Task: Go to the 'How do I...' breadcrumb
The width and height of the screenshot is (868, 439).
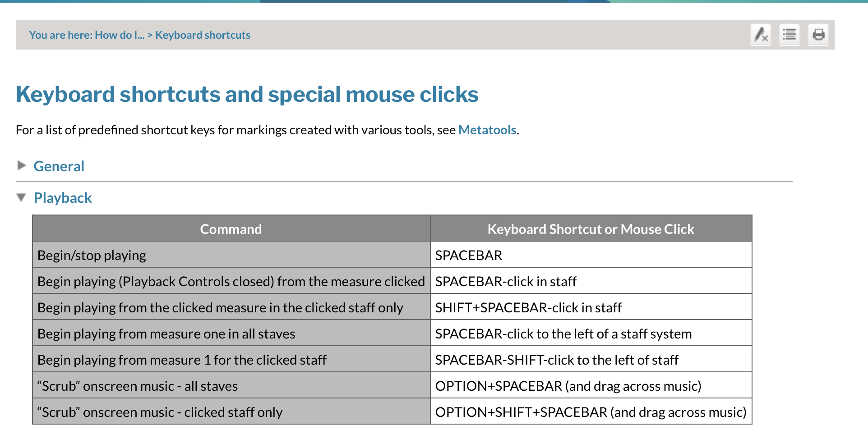Action: [x=120, y=35]
